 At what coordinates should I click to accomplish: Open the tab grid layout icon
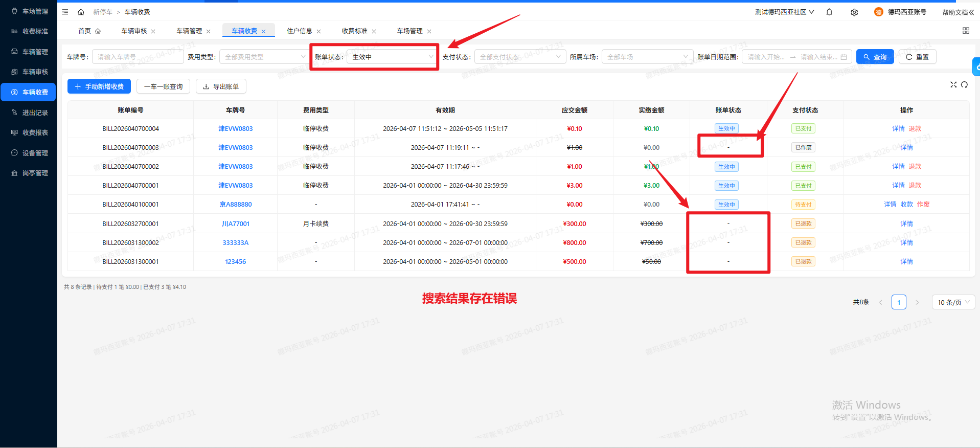coord(966,31)
